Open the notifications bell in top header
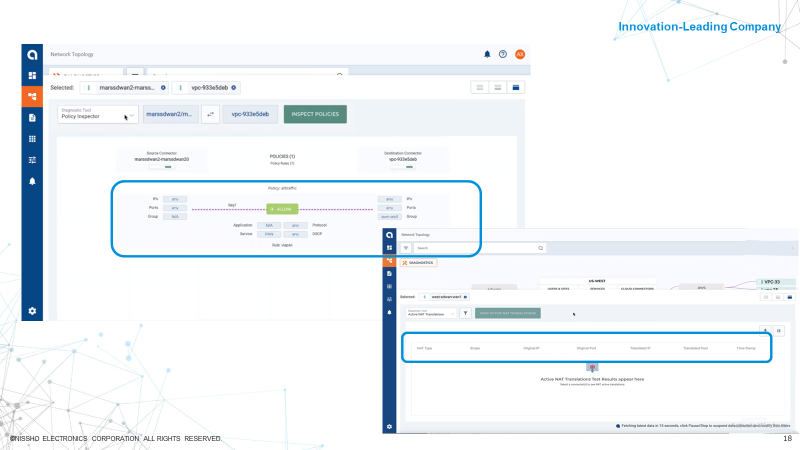The height and width of the screenshot is (450, 800). click(487, 54)
